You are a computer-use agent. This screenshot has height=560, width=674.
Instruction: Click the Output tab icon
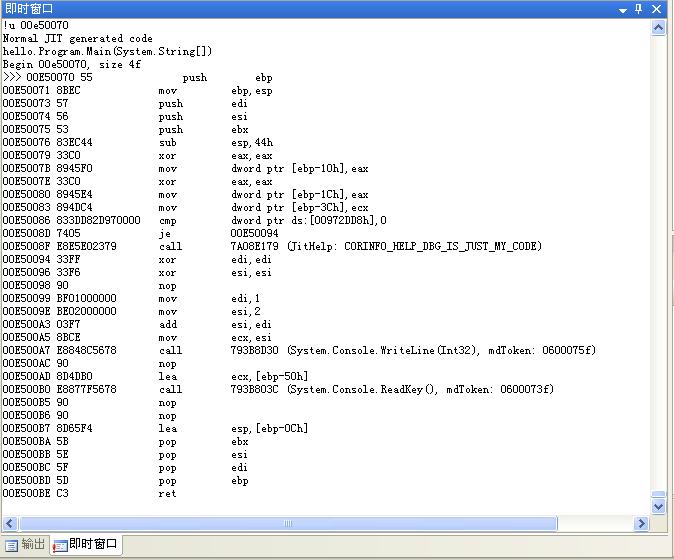tap(12, 546)
